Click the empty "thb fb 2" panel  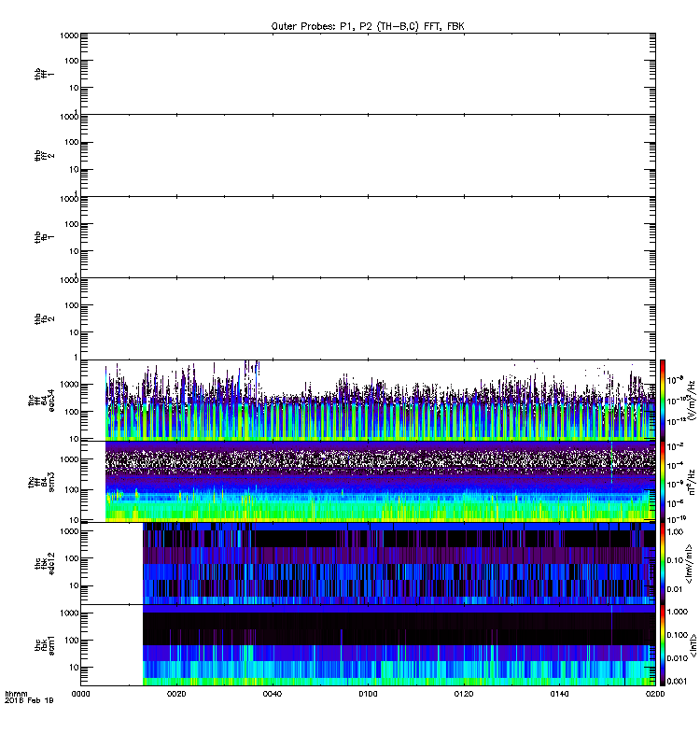[x=368, y=318]
